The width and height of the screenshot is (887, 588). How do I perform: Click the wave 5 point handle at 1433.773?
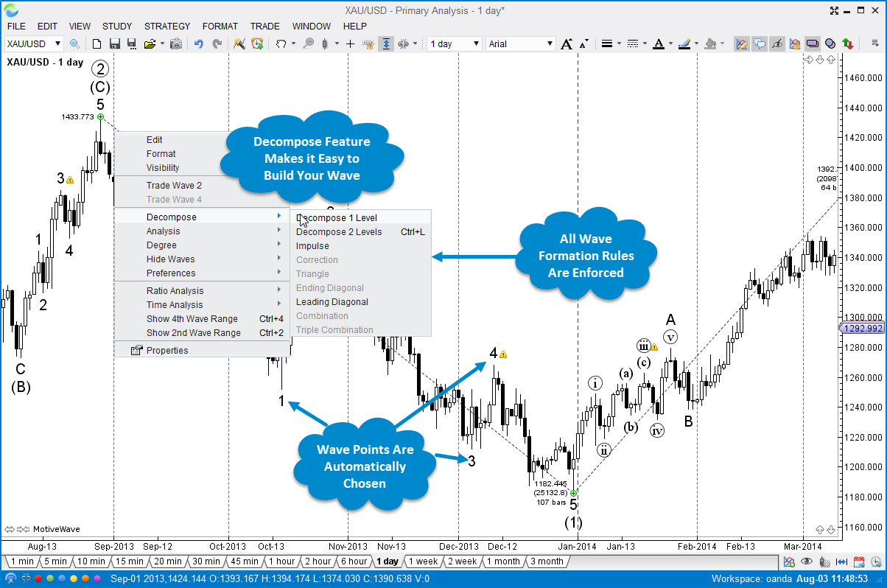tap(101, 117)
